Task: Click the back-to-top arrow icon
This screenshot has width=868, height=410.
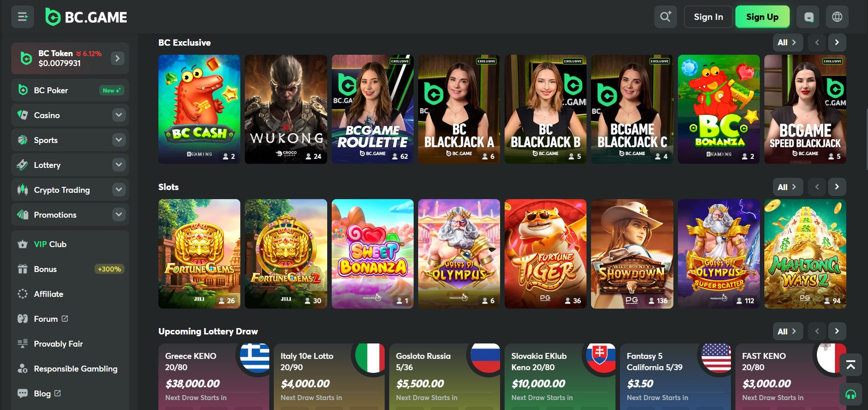Action: click(851, 365)
